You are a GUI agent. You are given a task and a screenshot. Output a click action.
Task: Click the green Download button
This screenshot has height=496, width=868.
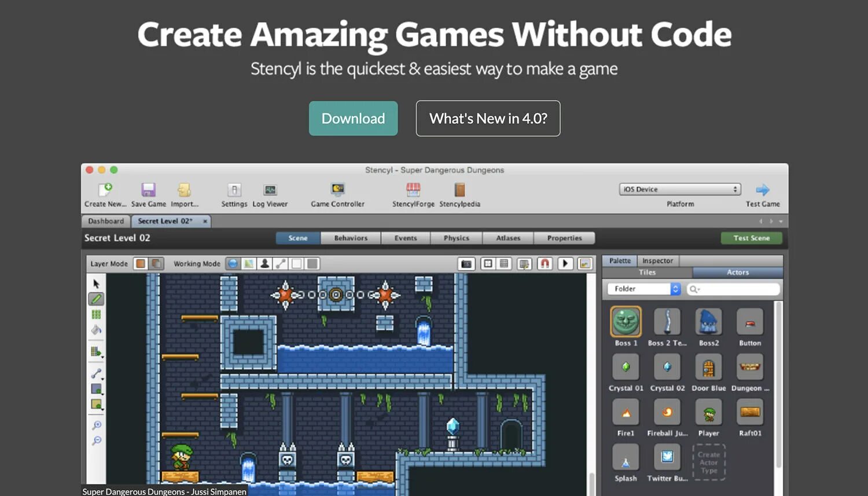point(353,119)
